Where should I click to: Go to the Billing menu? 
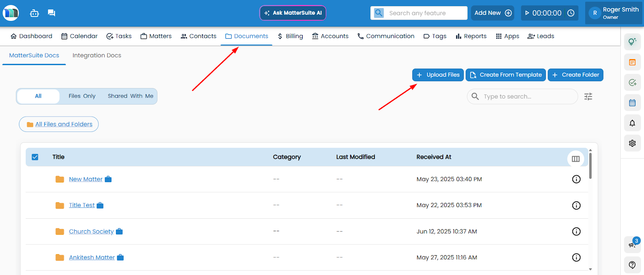coord(290,36)
